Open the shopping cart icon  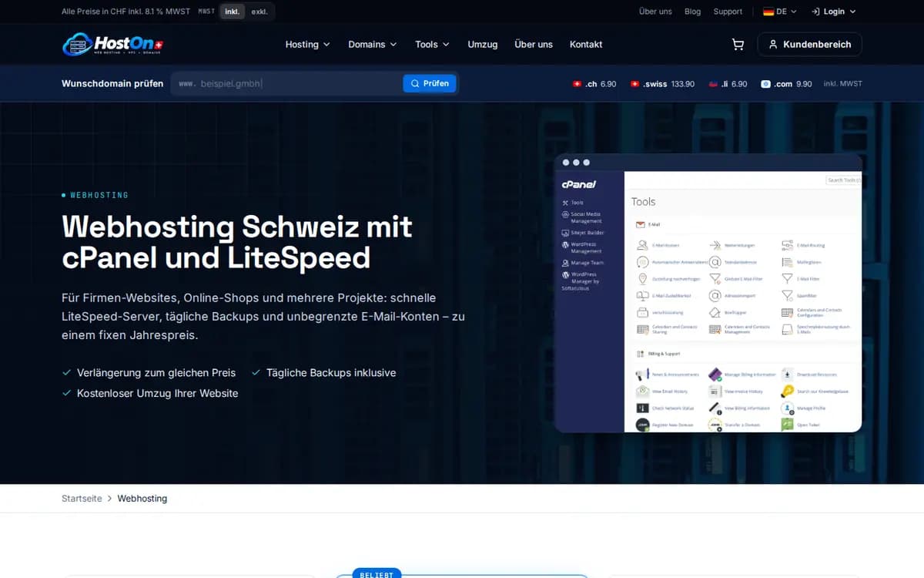point(738,45)
